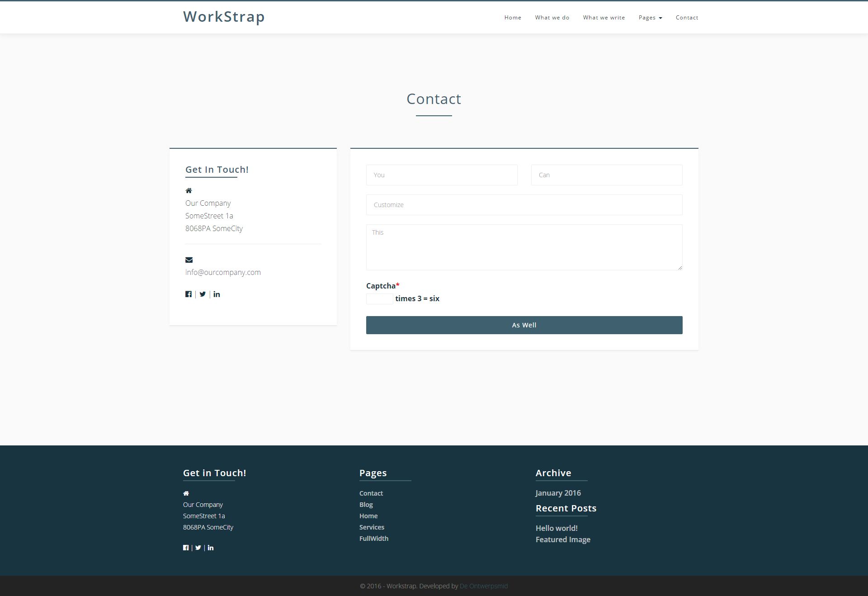The width and height of the screenshot is (868, 596).
Task: Open January 2016 archive link
Action: coord(558,493)
